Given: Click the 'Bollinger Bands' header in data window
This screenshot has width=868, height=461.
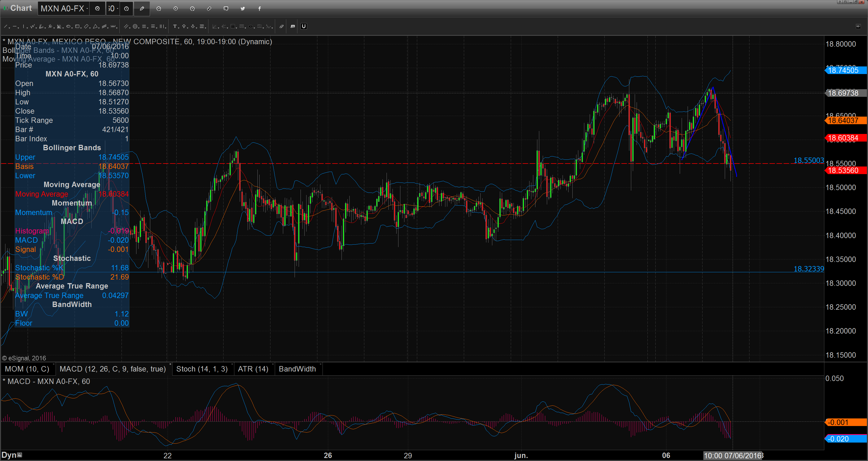Looking at the screenshot, I should (72, 148).
